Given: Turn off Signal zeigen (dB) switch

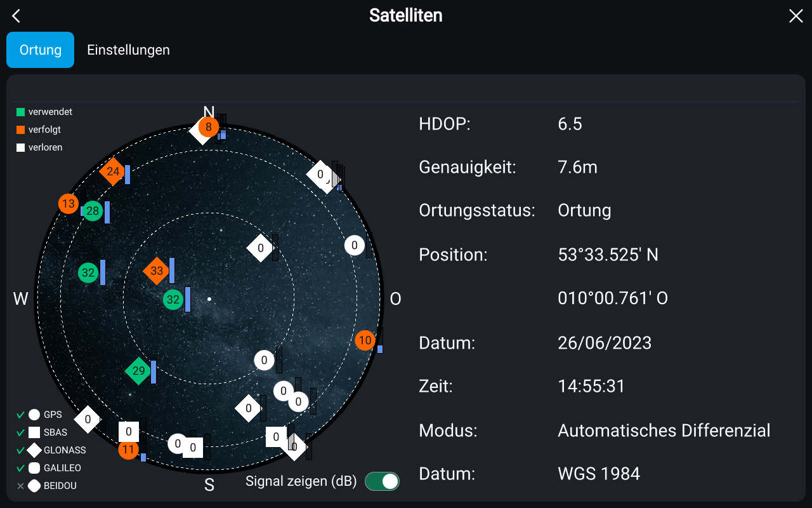Looking at the screenshot, I should click(x=382, y=481).
